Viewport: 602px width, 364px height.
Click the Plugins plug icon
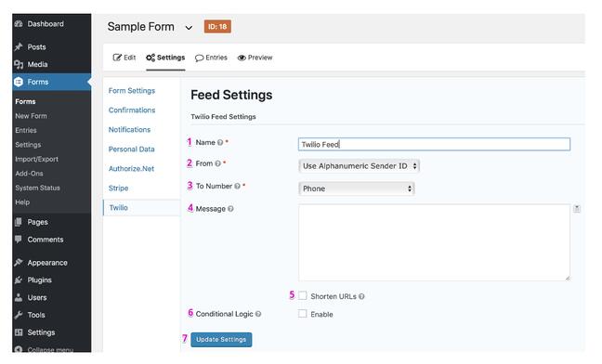pyautogui.click(x=19, y=280)
